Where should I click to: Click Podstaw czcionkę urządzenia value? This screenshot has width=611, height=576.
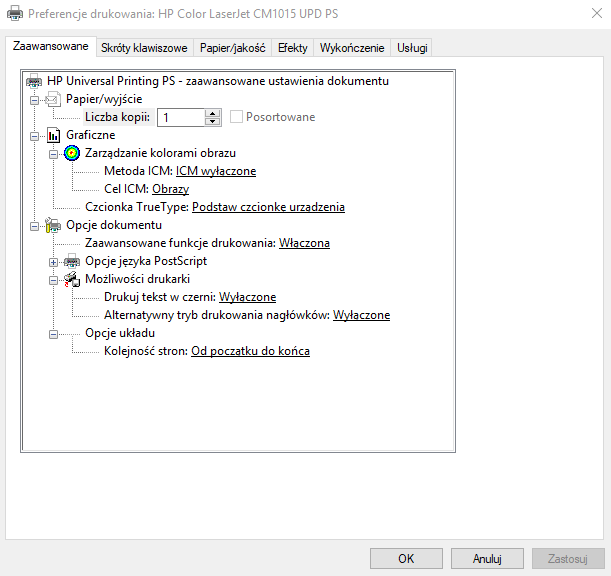click(268, 207)
